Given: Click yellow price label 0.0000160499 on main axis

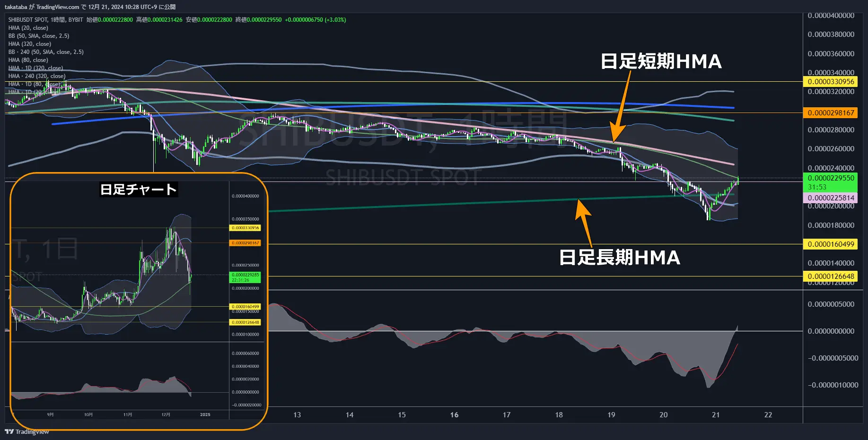Looking at the screenshot, I should pos(831,244).
